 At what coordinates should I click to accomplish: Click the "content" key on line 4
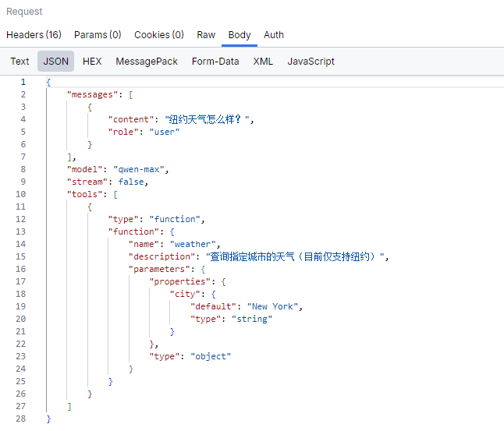(x=131, y=119)
